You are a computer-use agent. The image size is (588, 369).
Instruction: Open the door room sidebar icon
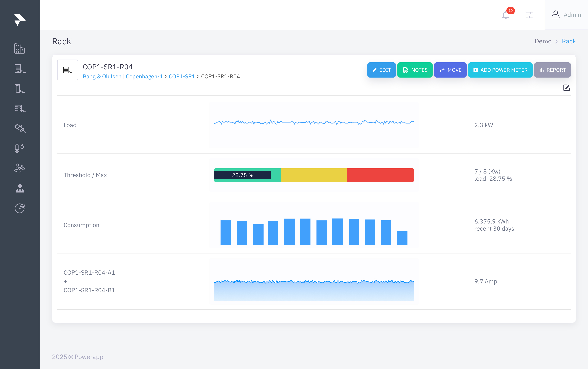pyautogui.click(x=20, y=89)
